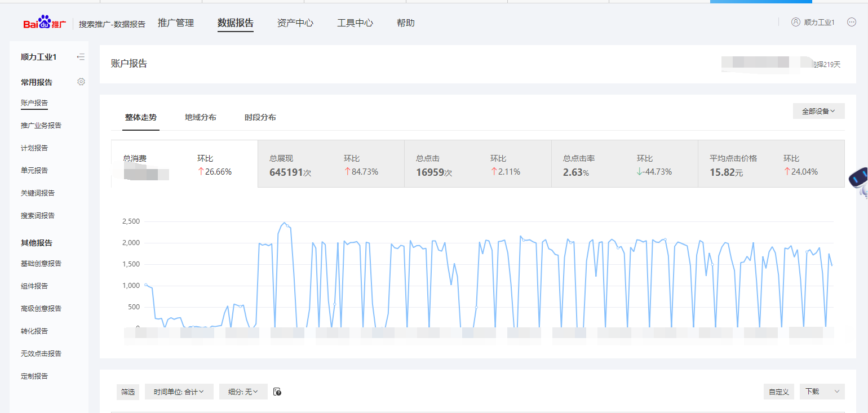The image size is (868, 413).
Task: Open the more options ellipsis icon
Action: 852,23
